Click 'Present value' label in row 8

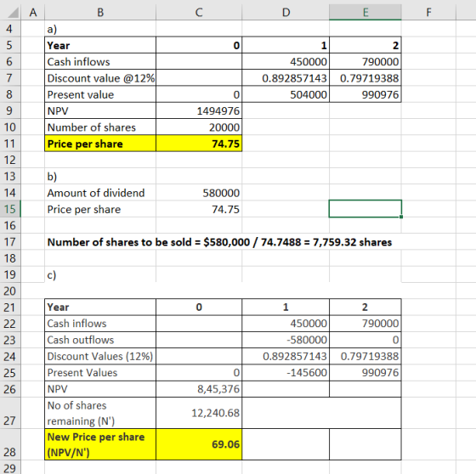click(x=100, y=94)
